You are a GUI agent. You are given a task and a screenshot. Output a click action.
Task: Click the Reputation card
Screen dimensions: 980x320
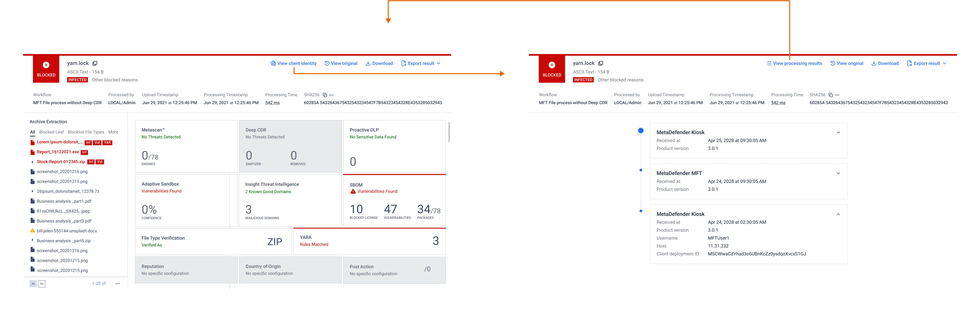(186, 270)
